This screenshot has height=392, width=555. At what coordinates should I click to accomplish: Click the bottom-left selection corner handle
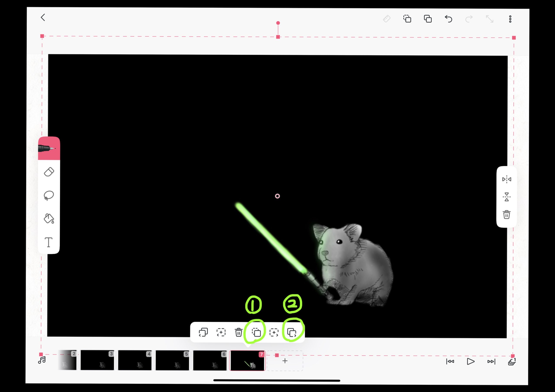click(x=41, y=354)
